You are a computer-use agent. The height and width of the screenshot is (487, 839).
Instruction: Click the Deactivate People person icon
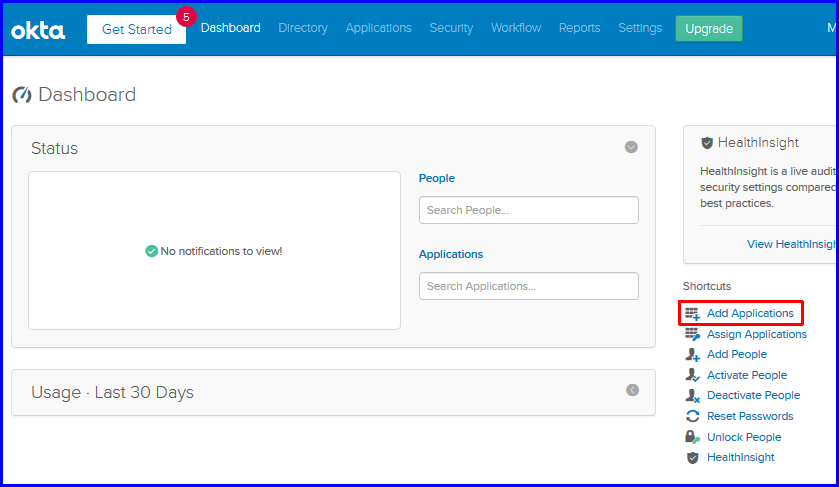tap(692, 395)
